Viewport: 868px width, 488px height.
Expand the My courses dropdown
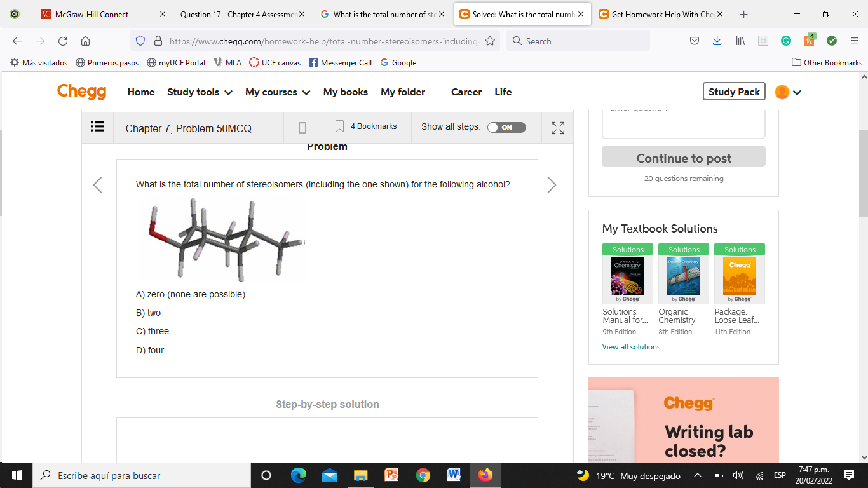(x=278, y=92)
